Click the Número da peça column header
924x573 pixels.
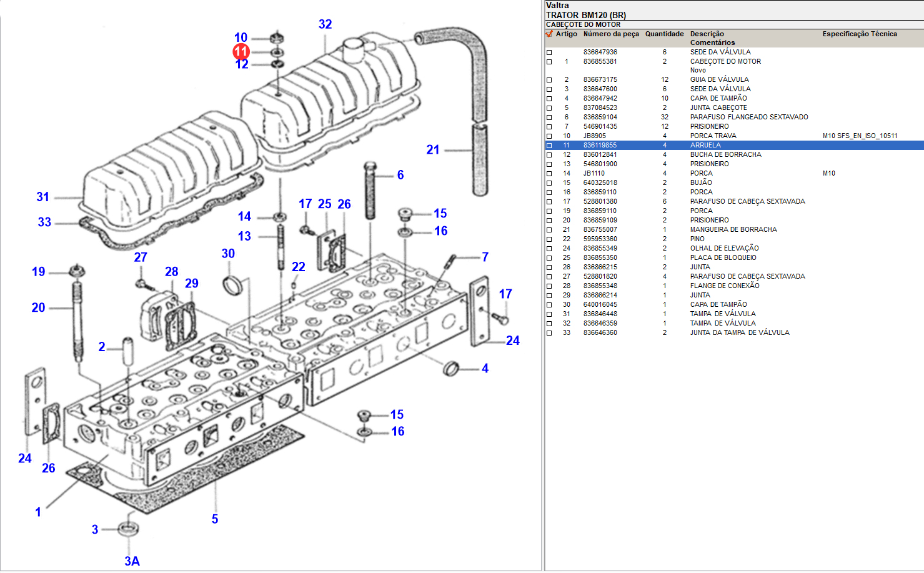coord(610,34)
